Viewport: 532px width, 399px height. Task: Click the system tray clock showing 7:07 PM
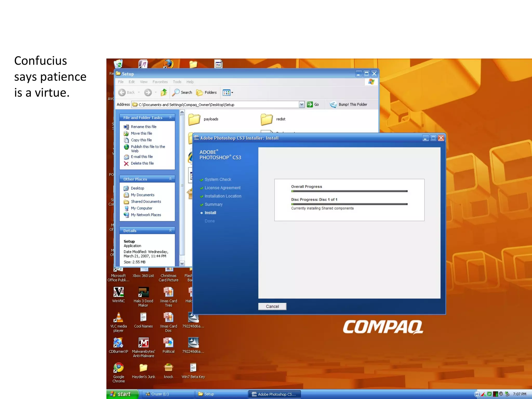pos(519,394)
